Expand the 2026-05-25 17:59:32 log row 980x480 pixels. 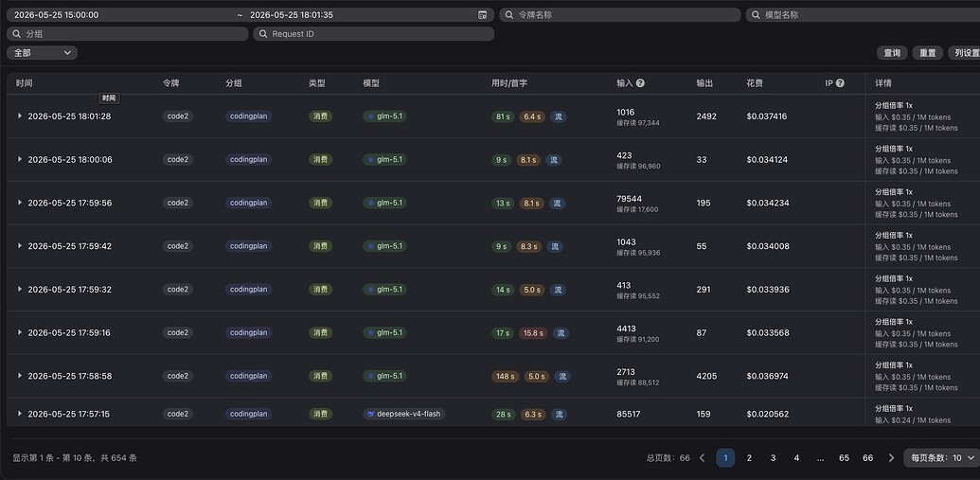point(19,289)
